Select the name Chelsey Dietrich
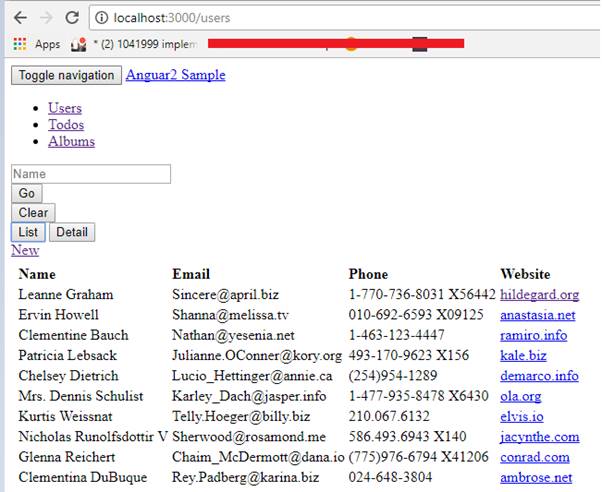 click(68, 376)
